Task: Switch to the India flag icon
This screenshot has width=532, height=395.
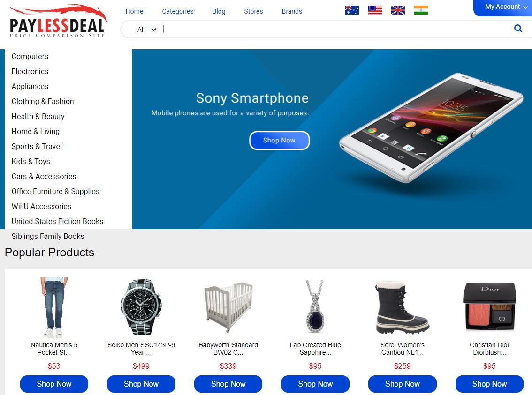Action: click(421, 10)
